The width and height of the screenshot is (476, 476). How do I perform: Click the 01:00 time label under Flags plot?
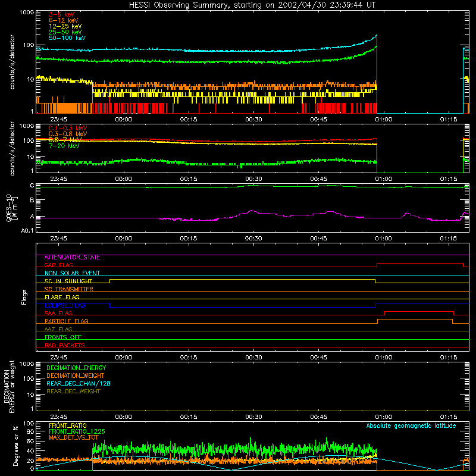coord(384,358)
